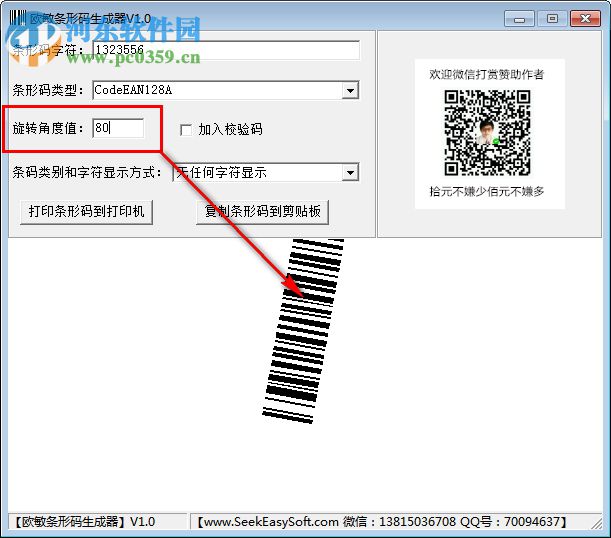This screenshot has height=538, width=611.
Task: Click www.SeekEasySoft.com contact text in status bar
Action: coord(382,522)
